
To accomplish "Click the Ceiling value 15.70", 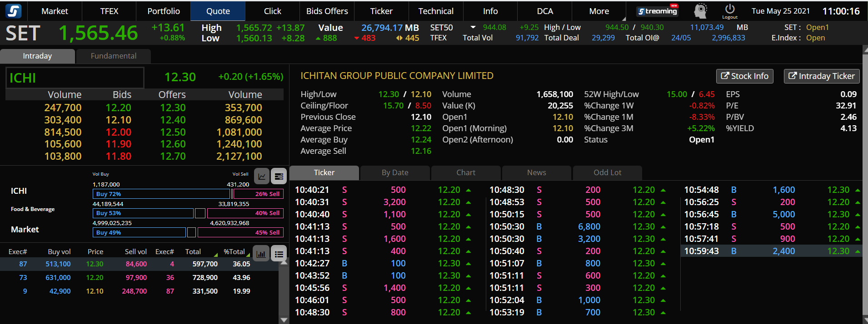I will click(x=393, y=106).
